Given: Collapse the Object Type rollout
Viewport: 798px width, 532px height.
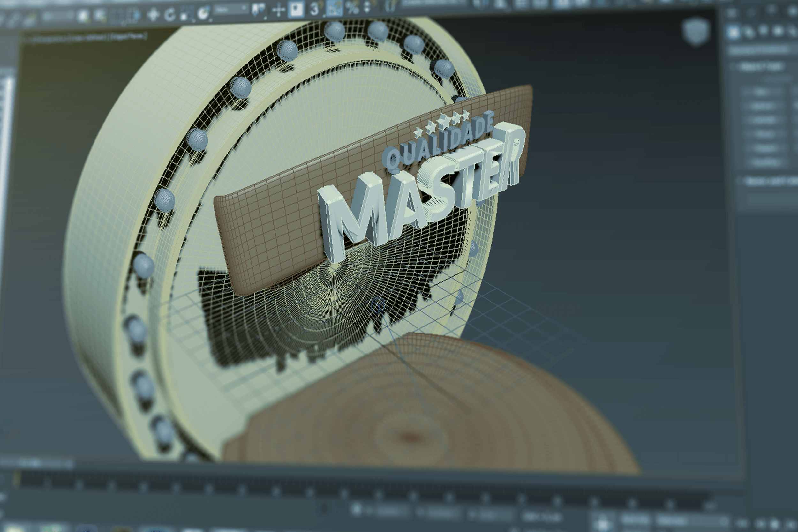Looking at the screenshot, I should pyautogui.click(x=761, y=67).
